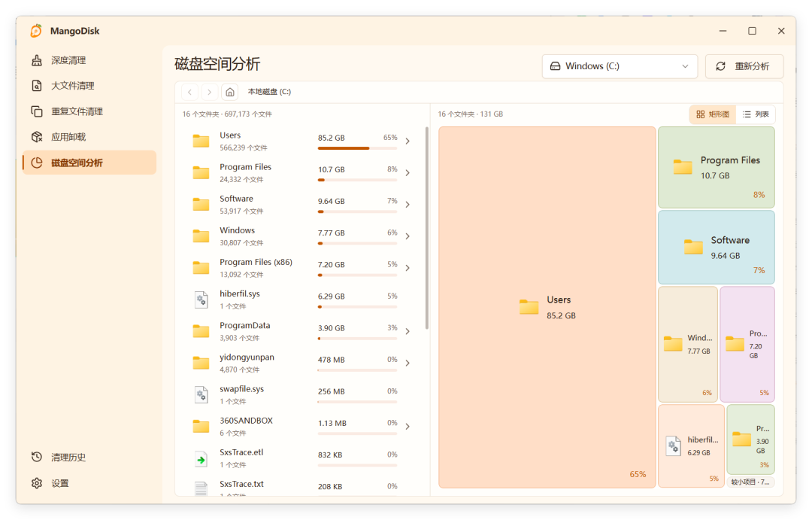Open the Windows (C:) drive dropdown

[x=620, y=66]
